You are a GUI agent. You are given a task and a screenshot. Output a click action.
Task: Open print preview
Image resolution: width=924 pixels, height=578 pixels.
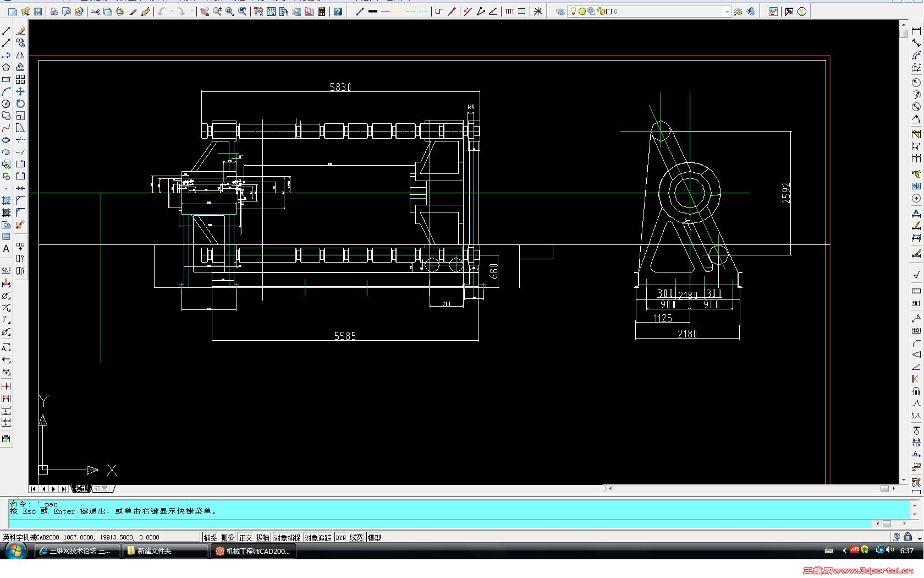coord(67,12)
